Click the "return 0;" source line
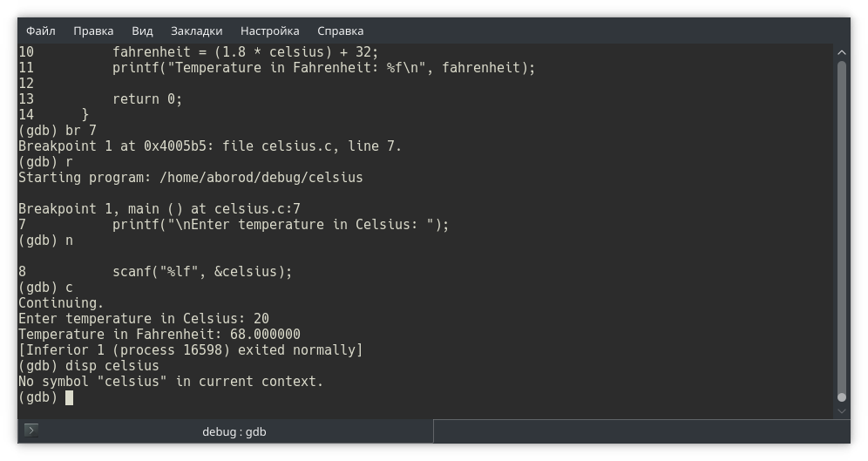This screenshot has width=868, height=461. click(x=147, y=99)
